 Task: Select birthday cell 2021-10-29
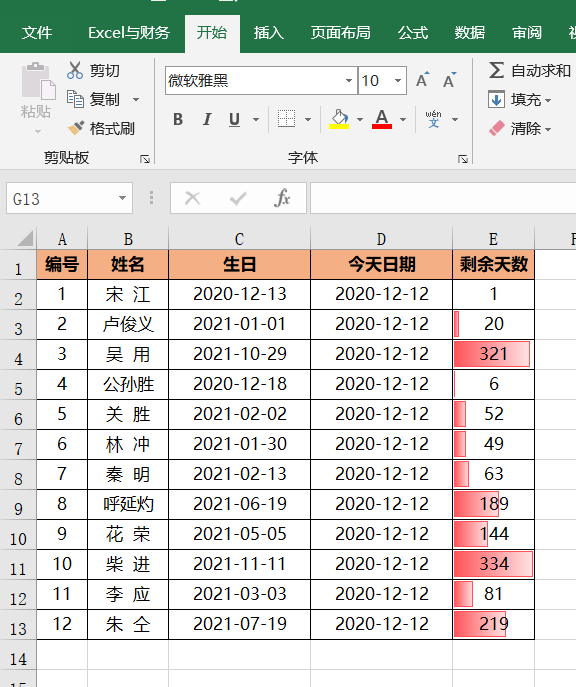pyautogui.click(x=240, y=354)
